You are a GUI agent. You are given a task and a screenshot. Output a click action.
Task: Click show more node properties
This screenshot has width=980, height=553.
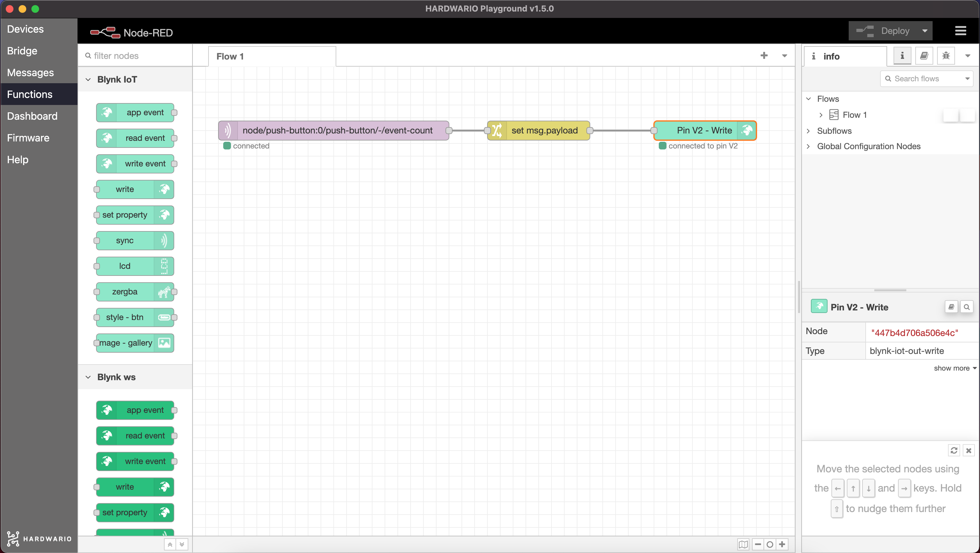point(955,368)
